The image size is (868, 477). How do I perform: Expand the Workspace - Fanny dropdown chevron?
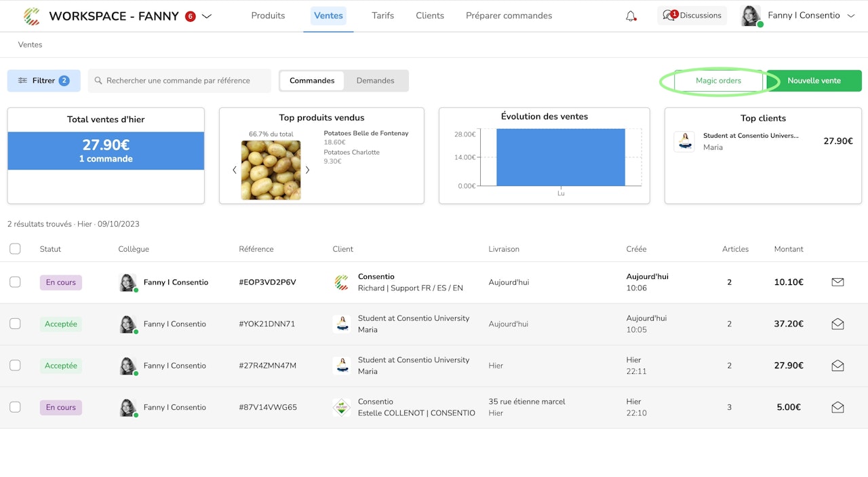pyautogui.click(x=207, y=16)
